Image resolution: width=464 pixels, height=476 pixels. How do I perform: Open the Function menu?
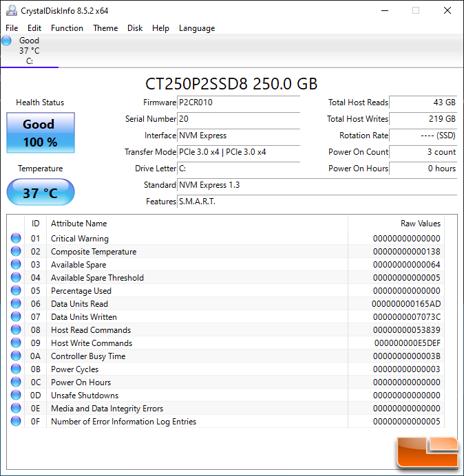pos(67,28)
